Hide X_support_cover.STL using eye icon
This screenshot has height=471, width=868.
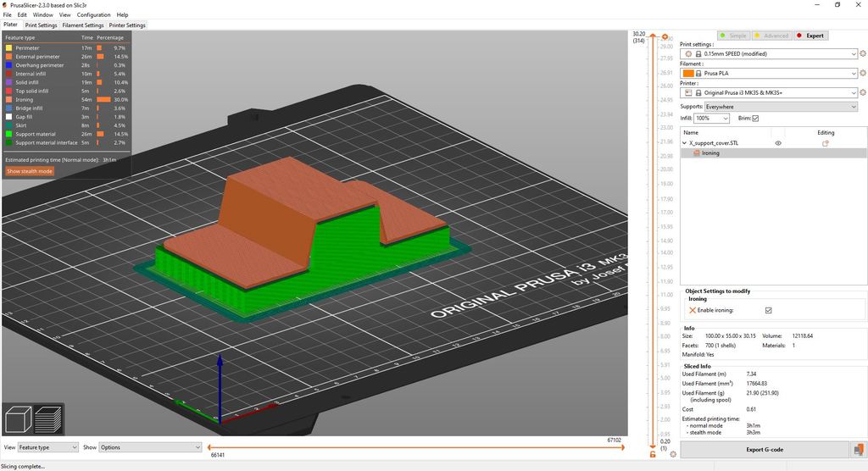coord(778,144)
